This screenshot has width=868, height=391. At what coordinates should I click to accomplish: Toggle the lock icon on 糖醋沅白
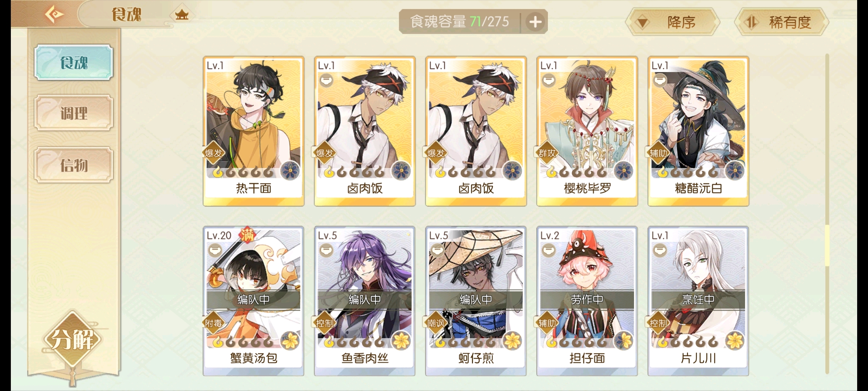(660, 80)
